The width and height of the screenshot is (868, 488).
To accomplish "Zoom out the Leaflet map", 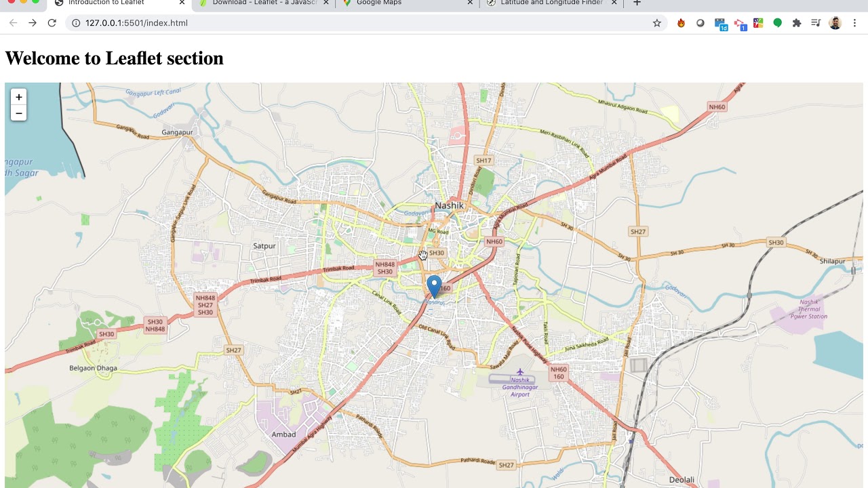I will click(x=19, y=113).
